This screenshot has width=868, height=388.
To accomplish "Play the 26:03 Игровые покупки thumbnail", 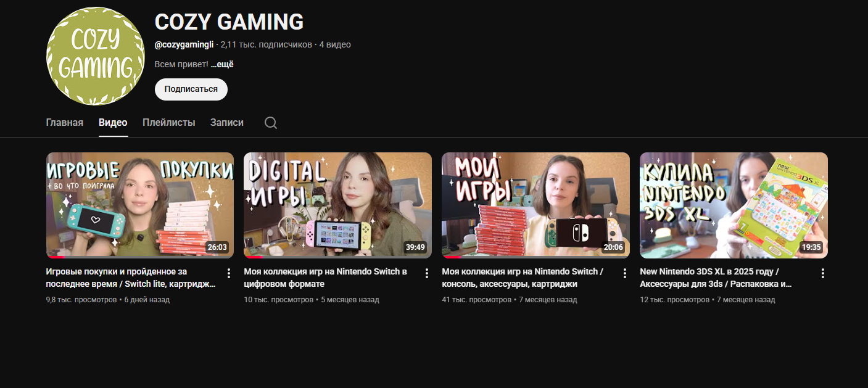I will (140, 205).
